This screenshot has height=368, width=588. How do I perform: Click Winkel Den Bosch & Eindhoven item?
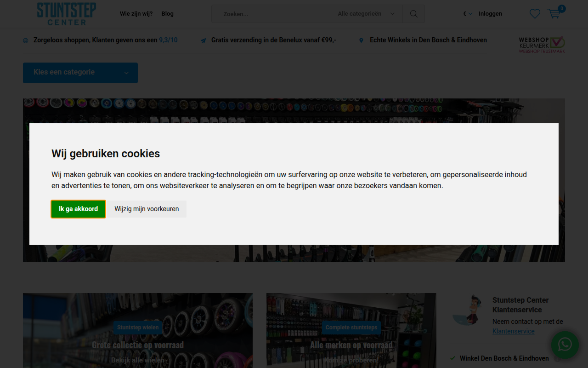point(504,358)
